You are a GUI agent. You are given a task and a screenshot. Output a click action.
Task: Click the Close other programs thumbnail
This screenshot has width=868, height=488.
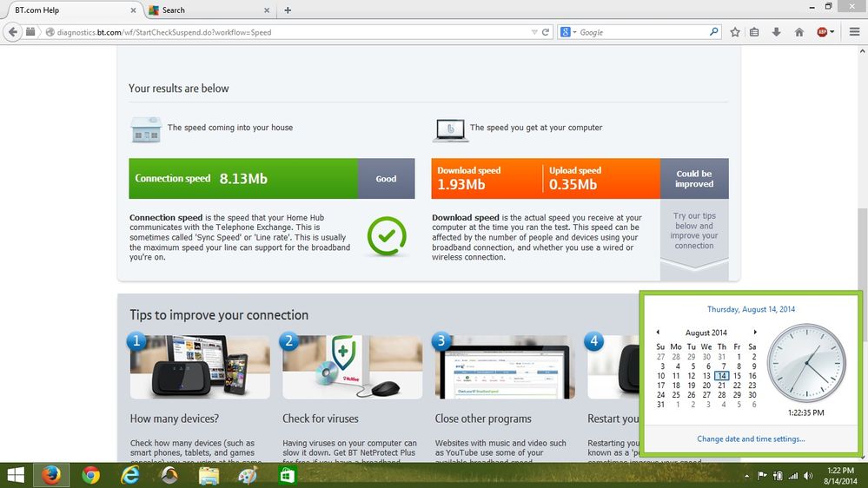(505, 366)
